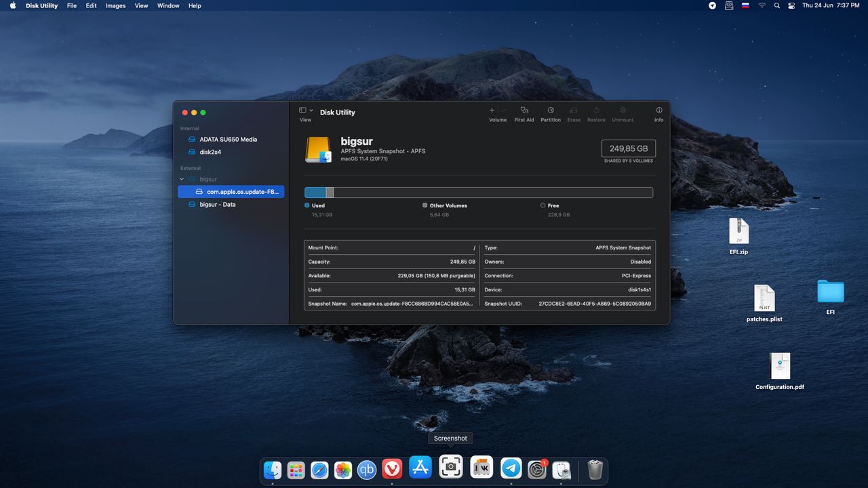Open the View options chevron dropdown
Viewport: 868px width, 488px height.
point(311,110)
